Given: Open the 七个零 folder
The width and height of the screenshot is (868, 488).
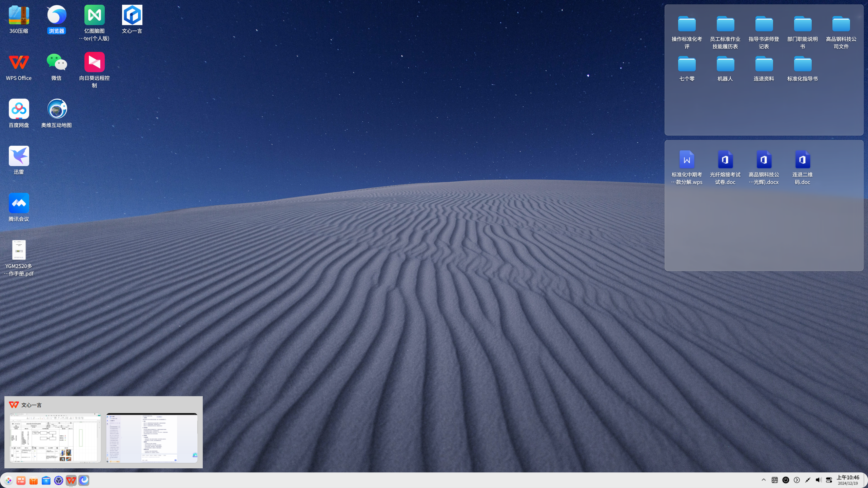Looking at the screenshot, I should (687, 69).
